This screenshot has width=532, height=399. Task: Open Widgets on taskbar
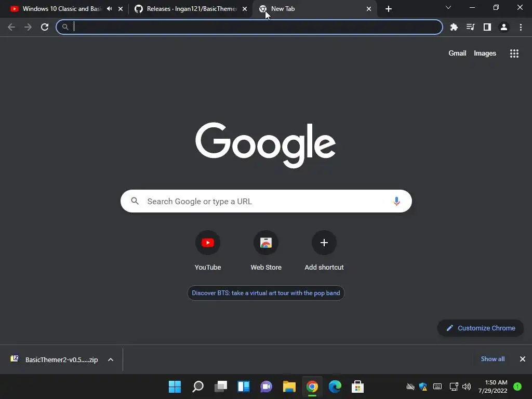[x=244, y=387]
